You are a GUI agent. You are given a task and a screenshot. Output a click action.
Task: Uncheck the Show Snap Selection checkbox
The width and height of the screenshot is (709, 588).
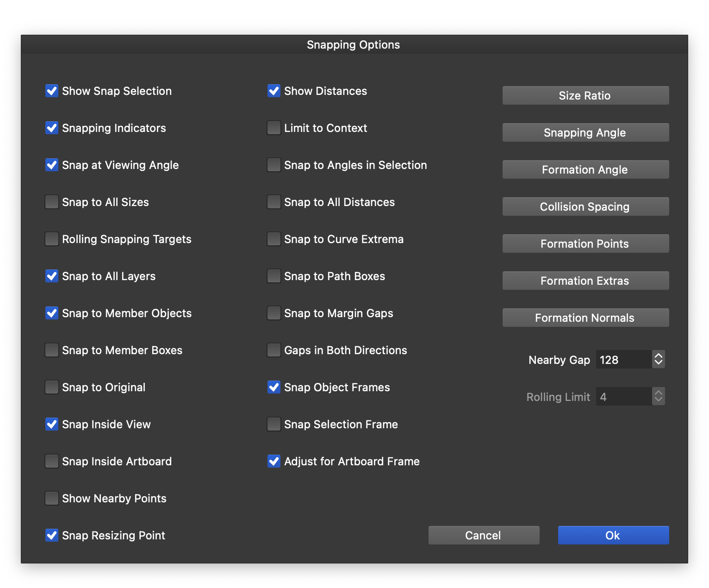(x=52, y=91)
